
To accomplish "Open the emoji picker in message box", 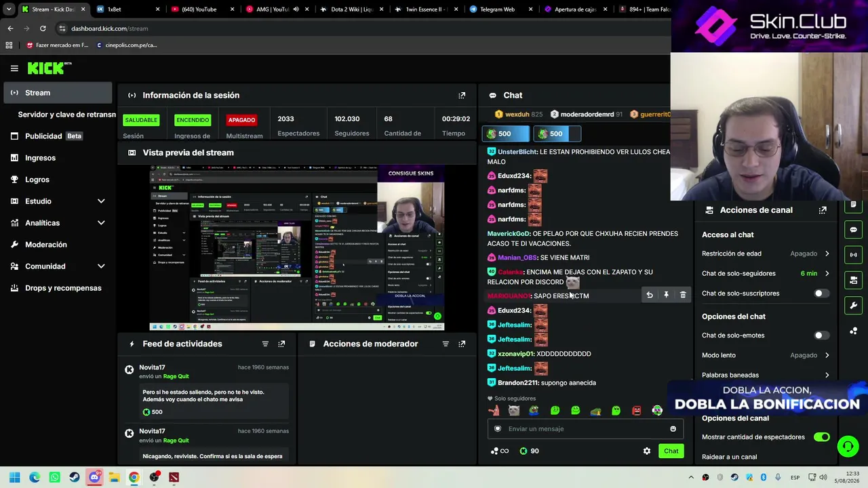I will click(673, 428).
